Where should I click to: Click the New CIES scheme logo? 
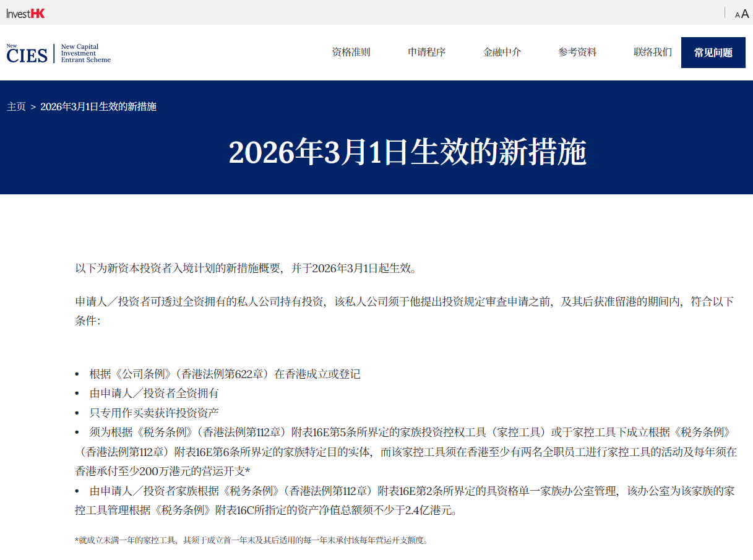pos(58,53)
